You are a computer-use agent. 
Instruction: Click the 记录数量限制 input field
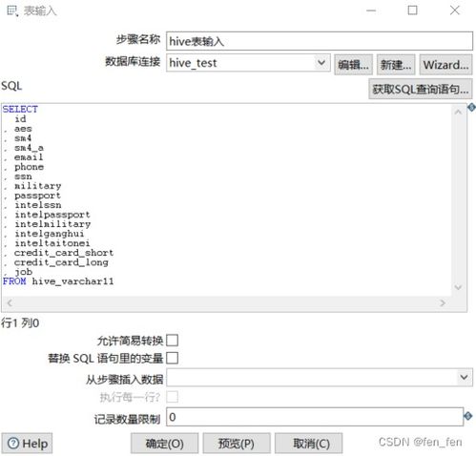tap(315, 417)
